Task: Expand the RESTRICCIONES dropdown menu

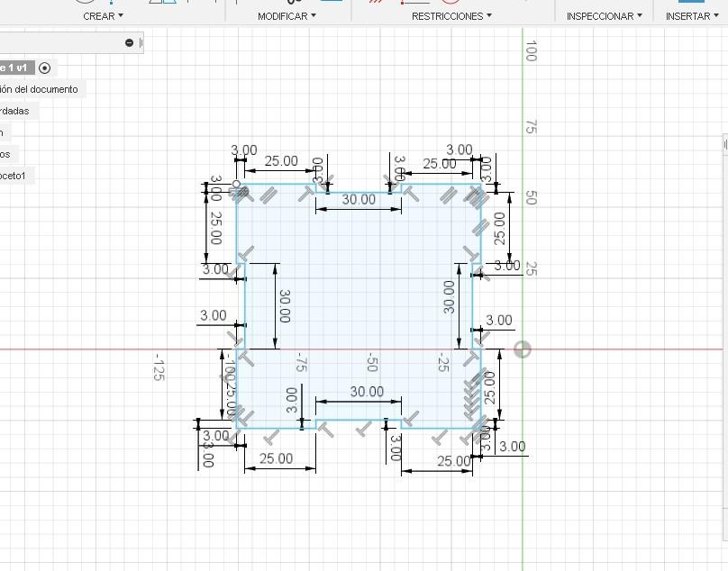Action: click(451, 16)
